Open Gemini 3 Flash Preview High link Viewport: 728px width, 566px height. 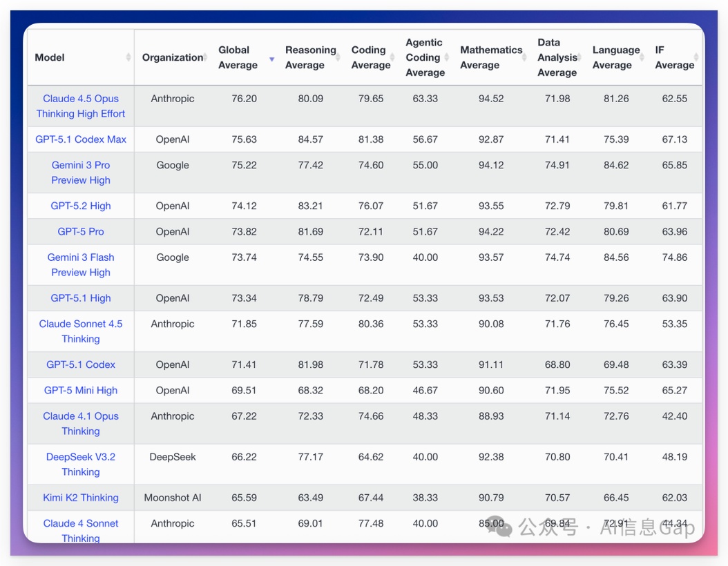click(x=81, y=265)
